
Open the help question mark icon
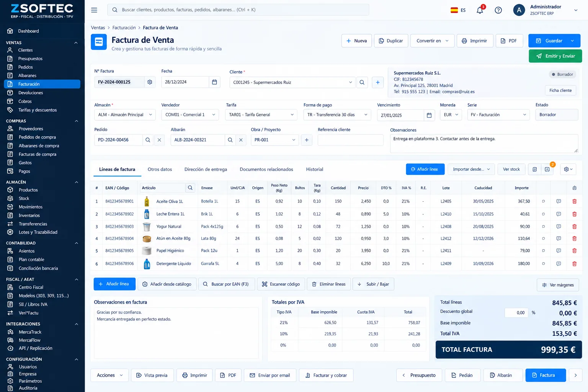(x=498, y=10)
